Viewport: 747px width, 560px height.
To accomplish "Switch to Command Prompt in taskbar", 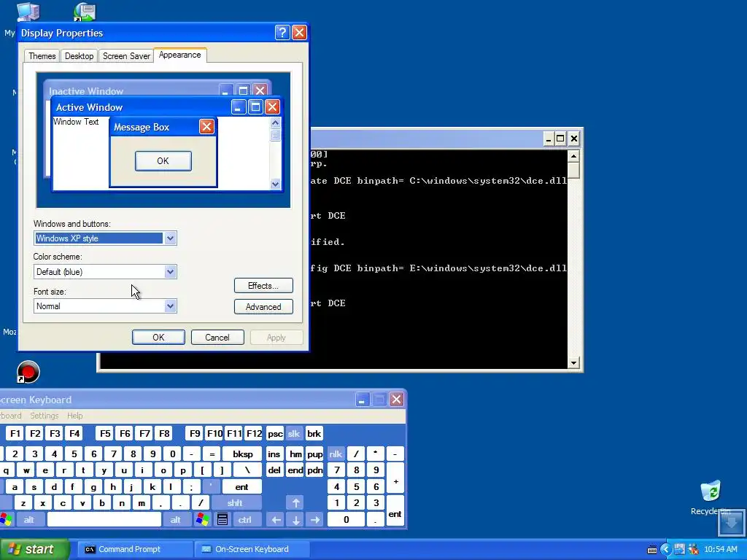I will tap(134, 549).
